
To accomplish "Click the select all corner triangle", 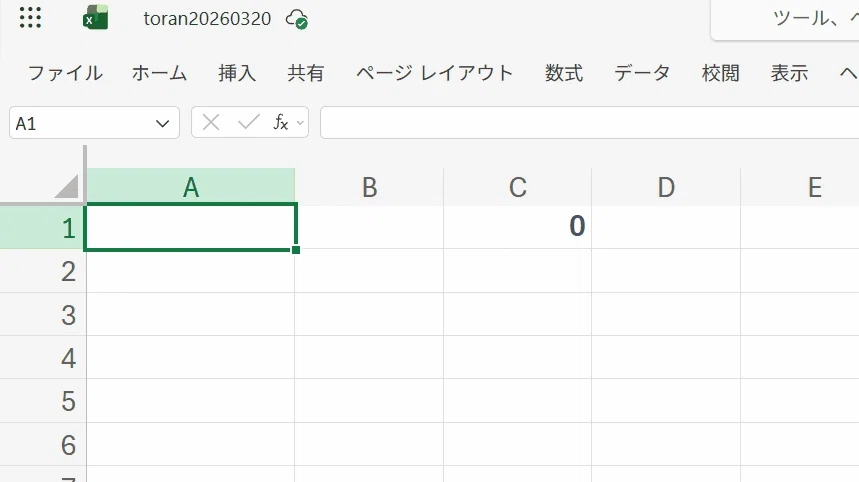I will tap(67, 186).
